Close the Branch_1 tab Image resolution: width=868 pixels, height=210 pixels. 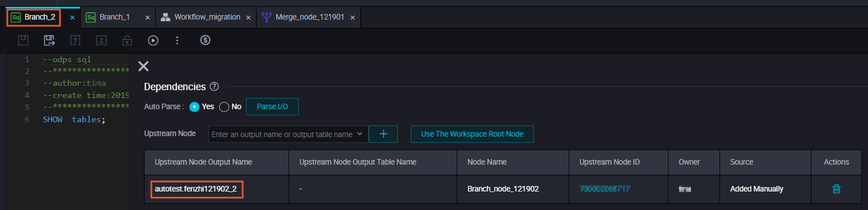tap(147, 17)
